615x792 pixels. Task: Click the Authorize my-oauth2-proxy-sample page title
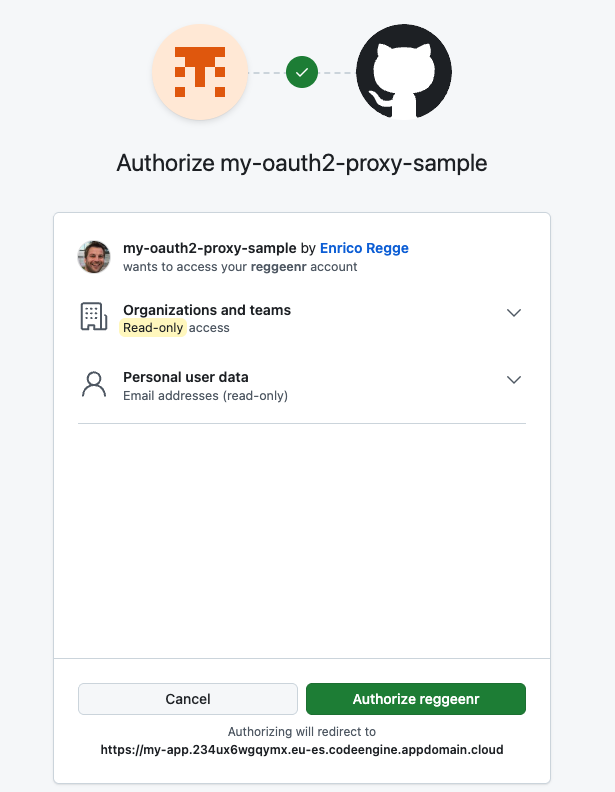[x=302, y=163]
